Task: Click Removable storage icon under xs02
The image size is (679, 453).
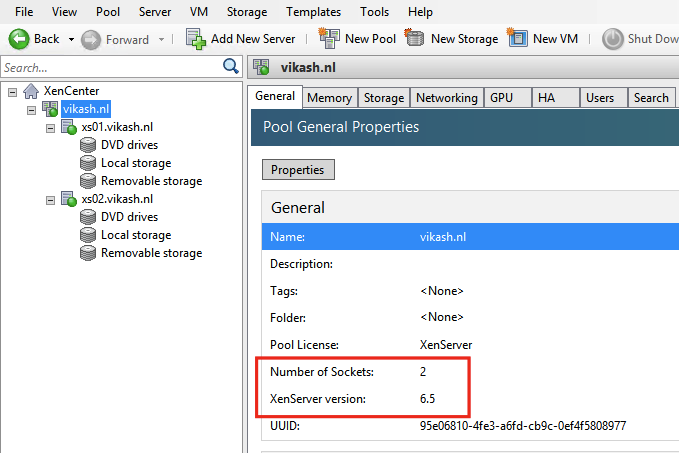Action: 88,253
